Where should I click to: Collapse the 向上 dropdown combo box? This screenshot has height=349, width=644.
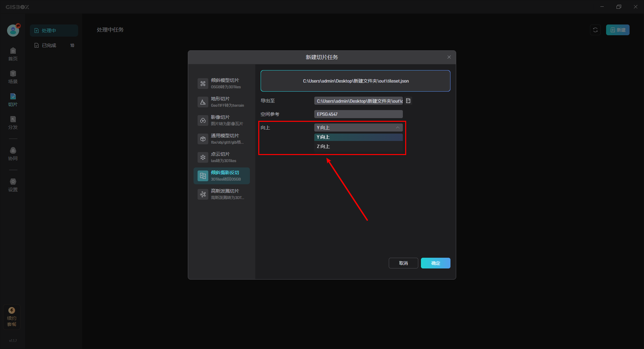[x=358, y=128]
